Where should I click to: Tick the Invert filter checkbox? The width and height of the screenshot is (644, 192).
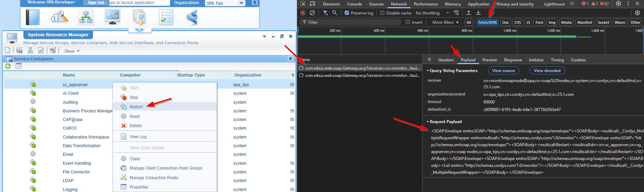[x=408, y=22]
